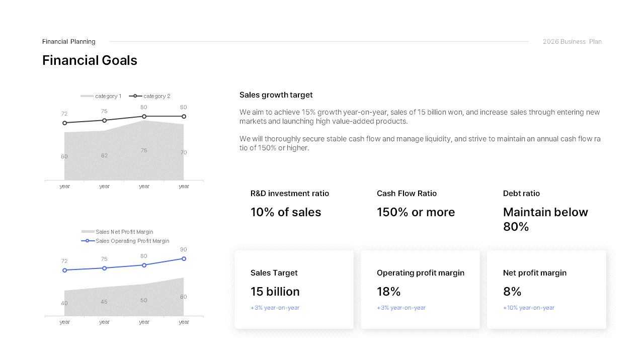
Task: Click the blue line marker below the 90 label
Action: [184, 258]
